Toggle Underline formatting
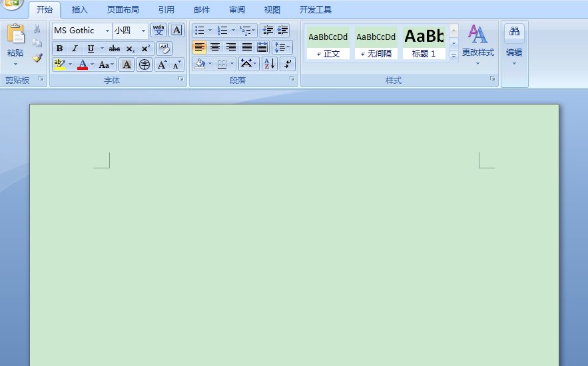 click(x=91, y=49)
